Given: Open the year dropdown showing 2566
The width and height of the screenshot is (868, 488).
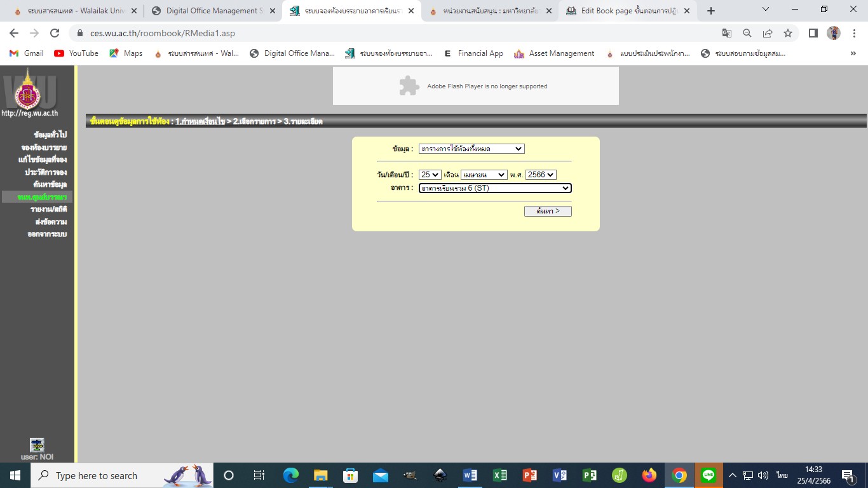Looking at the screenshot, I should click(x=541, y=175).
